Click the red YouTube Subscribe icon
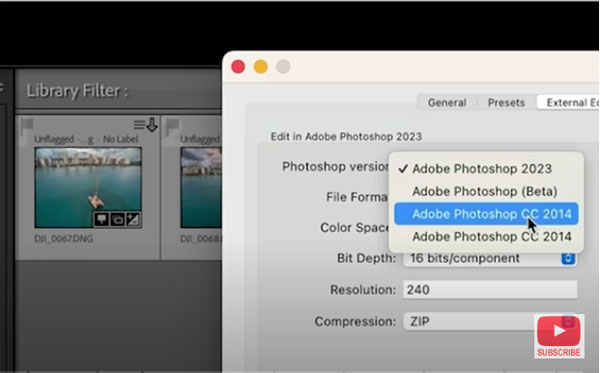600x373 pixels. tap(559, 331)
